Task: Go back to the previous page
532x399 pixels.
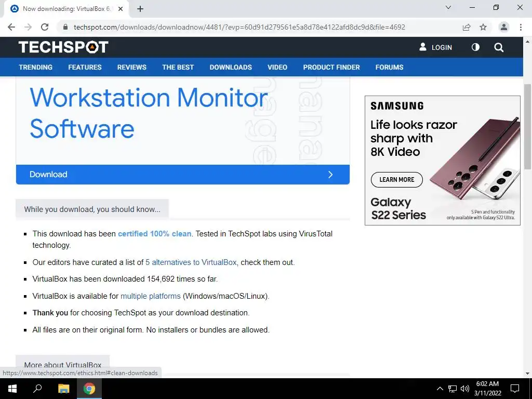Action: coord(11,27)
